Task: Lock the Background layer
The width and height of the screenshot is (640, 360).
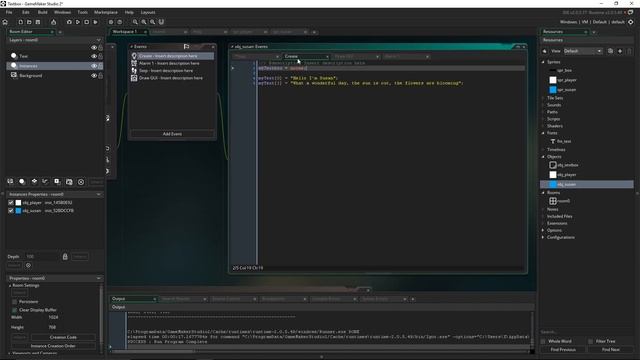Action: pyautogui.click(x=100, y=76)
